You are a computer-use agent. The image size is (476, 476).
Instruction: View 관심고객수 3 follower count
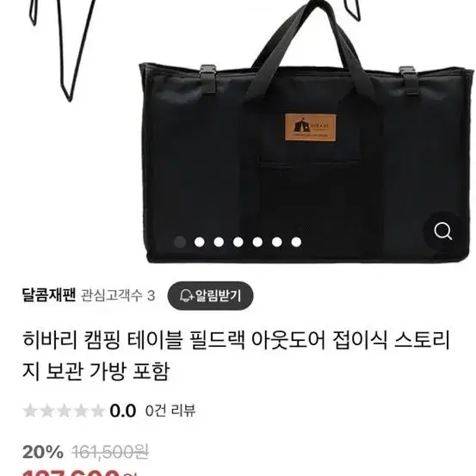click(118, 295)
